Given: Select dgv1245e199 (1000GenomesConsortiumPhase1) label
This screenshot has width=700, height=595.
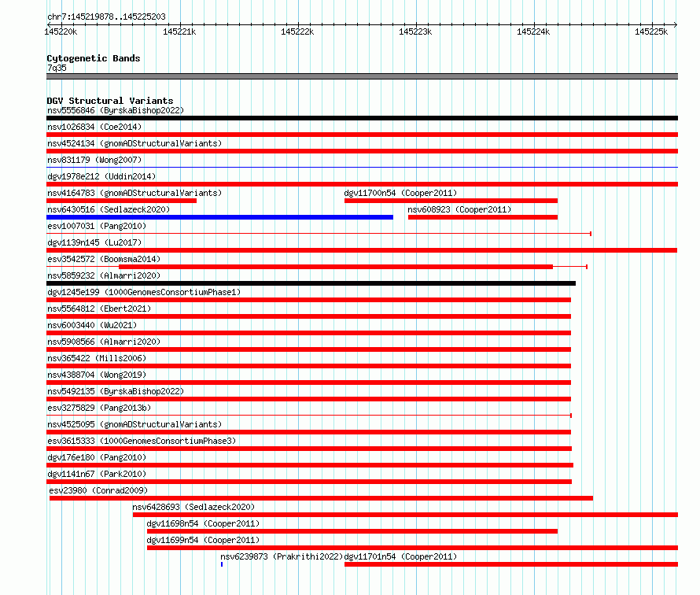Looking at the screenshot, I should [x=144, y=292].
